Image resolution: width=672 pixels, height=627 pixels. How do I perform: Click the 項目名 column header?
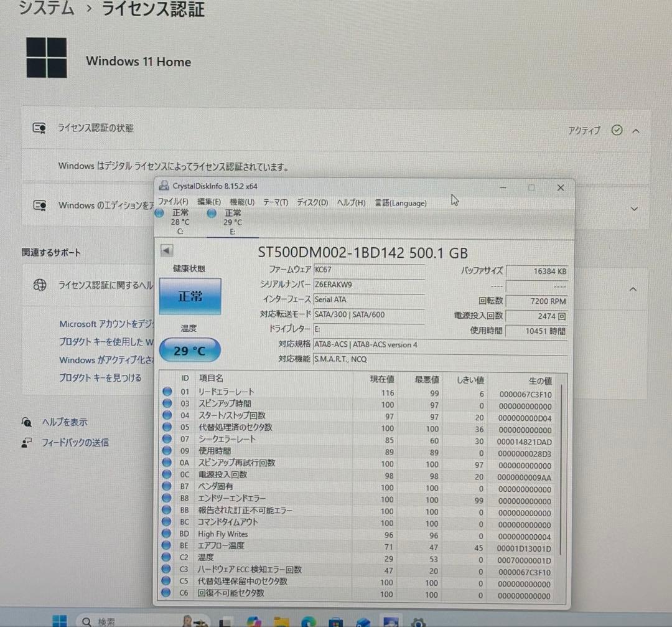coord(211,379)
